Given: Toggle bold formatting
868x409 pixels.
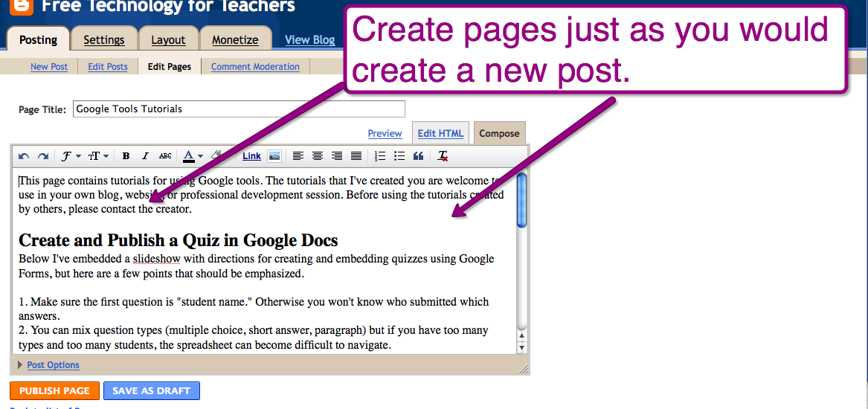Looking at the screenshot, I should (126, 157).
